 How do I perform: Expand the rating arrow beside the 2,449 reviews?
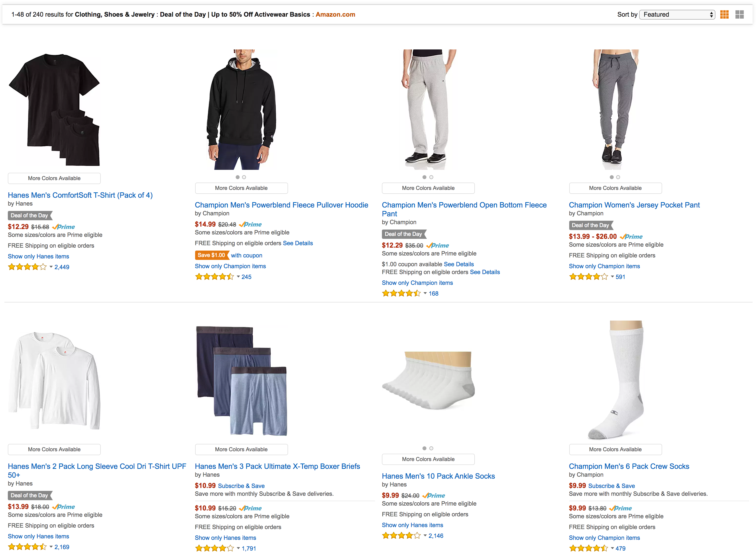pyautogui.click(x=51, y=267)
